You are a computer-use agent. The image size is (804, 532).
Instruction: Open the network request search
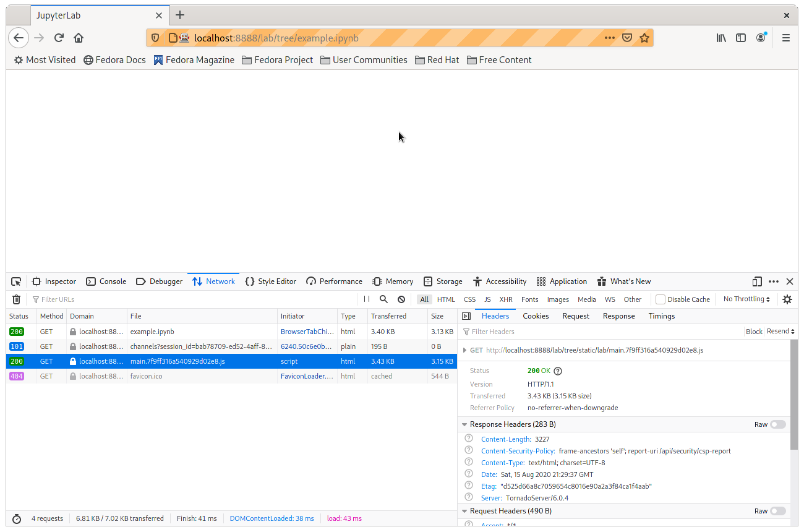(383, 299)
